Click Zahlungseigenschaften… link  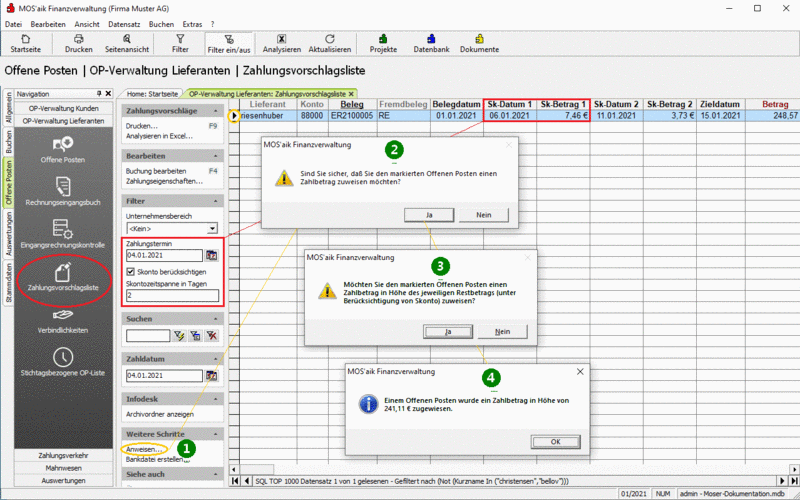click(164, 181)
